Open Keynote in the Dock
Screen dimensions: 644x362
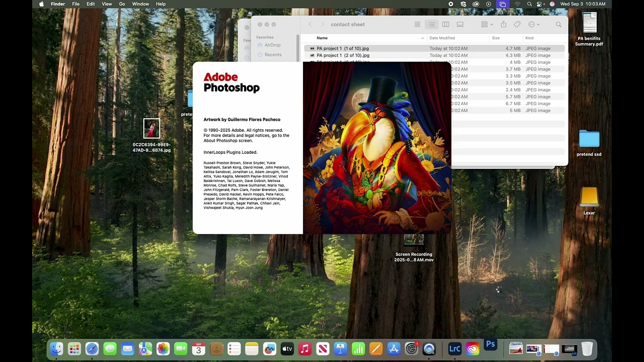(341, 349)
